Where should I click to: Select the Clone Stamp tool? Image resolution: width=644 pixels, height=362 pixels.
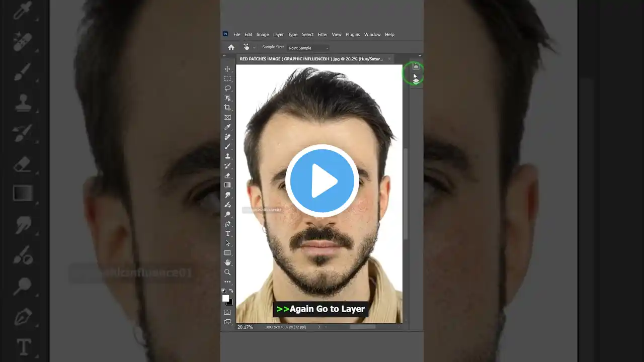point(227,156)
